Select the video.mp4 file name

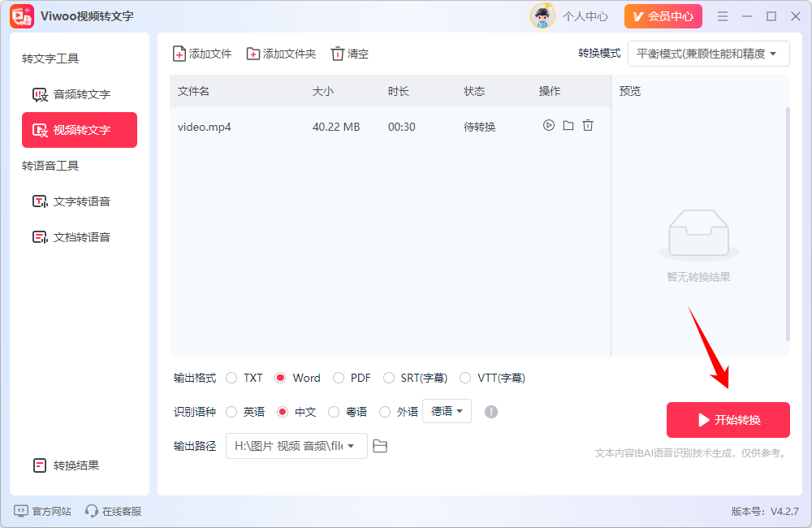pos(204,127)
